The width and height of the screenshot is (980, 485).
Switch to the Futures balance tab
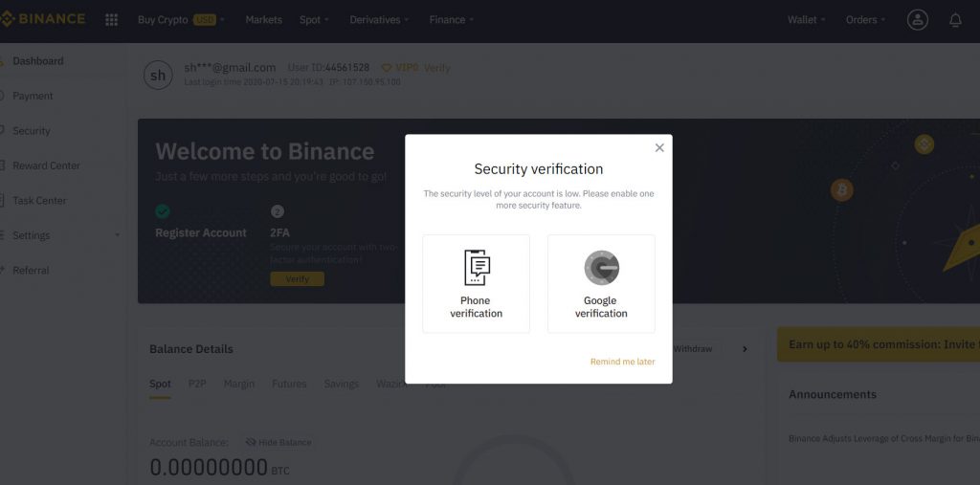(289, 384)
